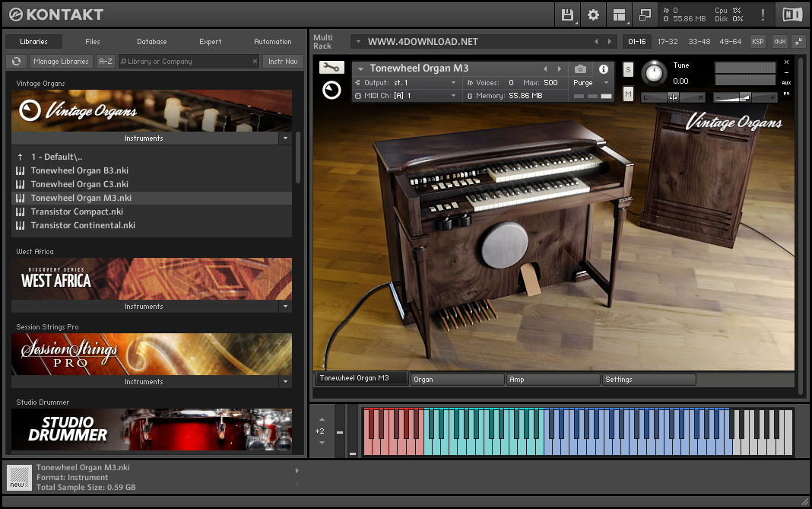
Task: Click the floppy disk save icon
Action: tap(567, 14)
